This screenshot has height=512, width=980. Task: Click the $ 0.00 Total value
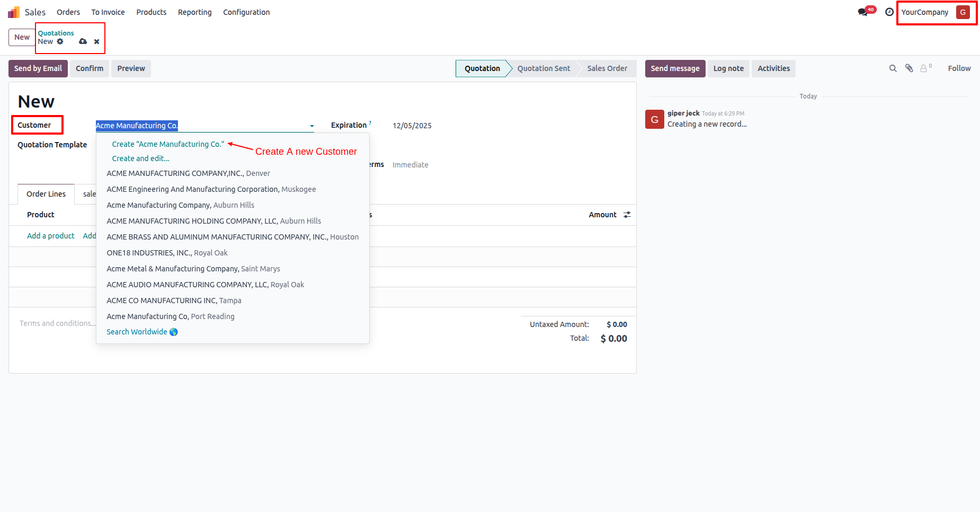(614, 339)
